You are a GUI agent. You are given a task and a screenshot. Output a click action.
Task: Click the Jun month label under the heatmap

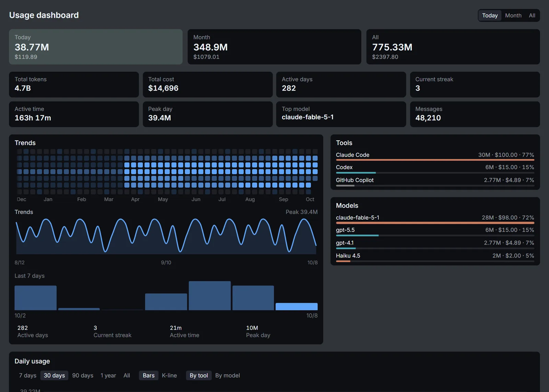pyautogui.click(x=196, y=199)
